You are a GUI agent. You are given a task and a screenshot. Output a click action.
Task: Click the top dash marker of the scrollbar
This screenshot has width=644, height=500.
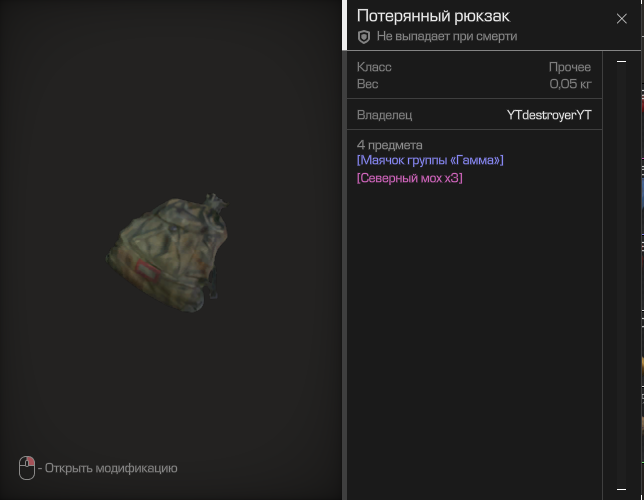(621, 62)
